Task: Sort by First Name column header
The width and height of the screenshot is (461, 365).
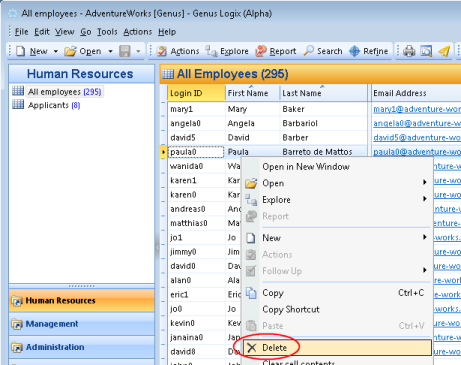Action: pos(252,93)
